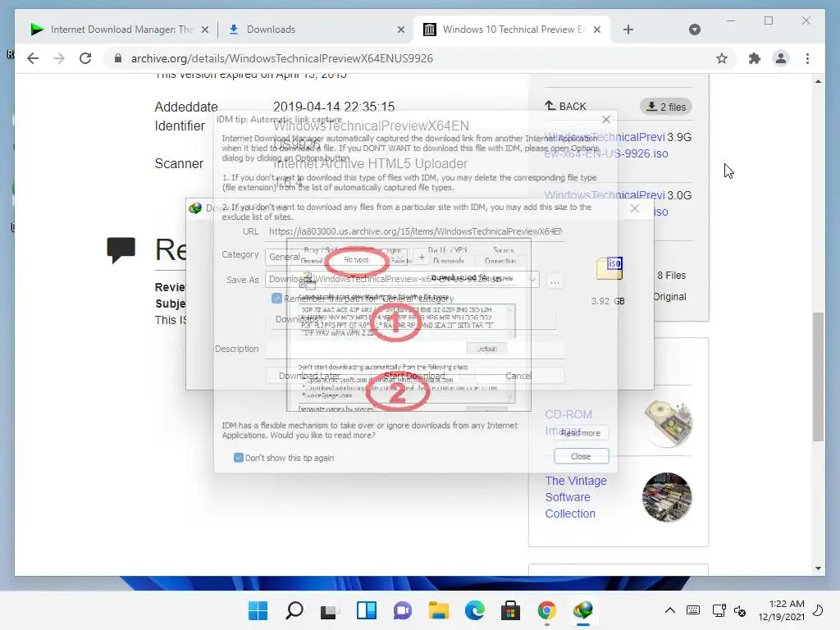Open the Chat taskbar icon

(x=402, y=610)
